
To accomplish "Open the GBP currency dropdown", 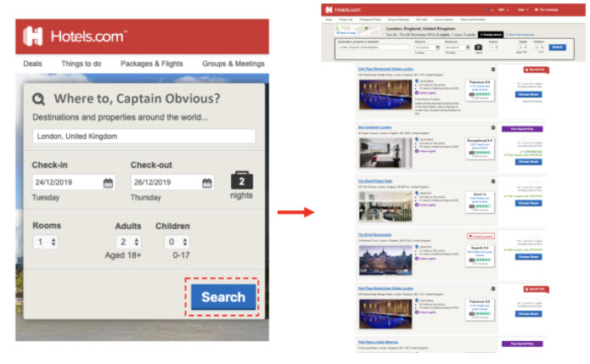I will pos(503,10).
